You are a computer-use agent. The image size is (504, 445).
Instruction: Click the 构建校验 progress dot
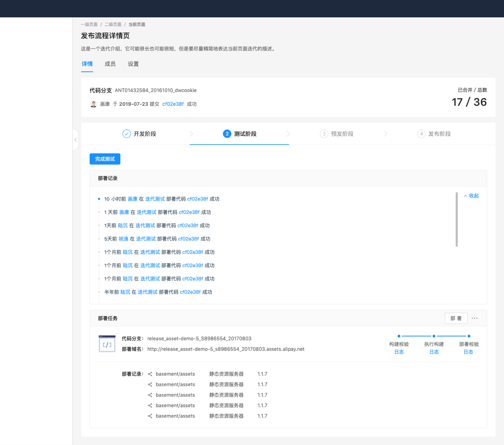399,336
